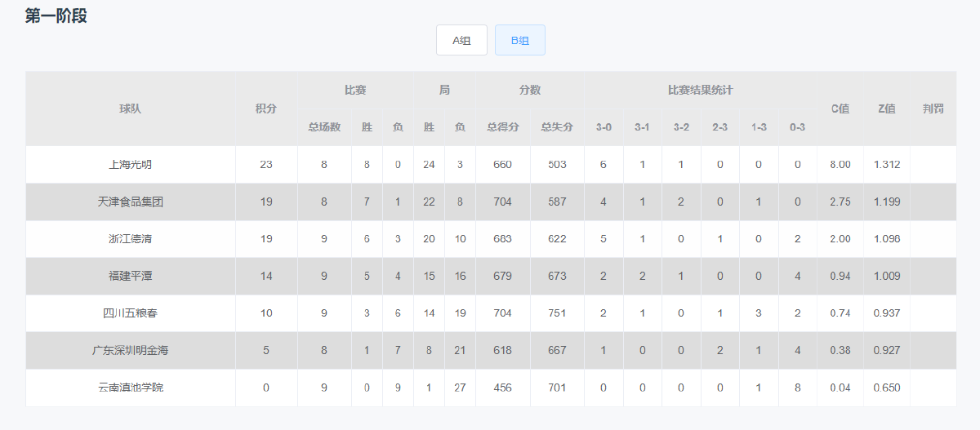Click the 比赛结果统计 group header

click(x=701, y=90)
